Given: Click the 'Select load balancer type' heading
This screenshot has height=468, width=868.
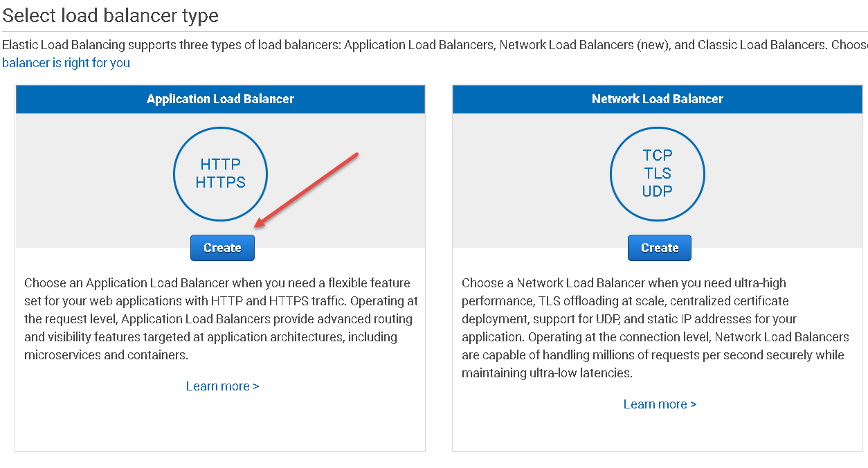Looking at the screenshot, I should [x=111, y=15].
